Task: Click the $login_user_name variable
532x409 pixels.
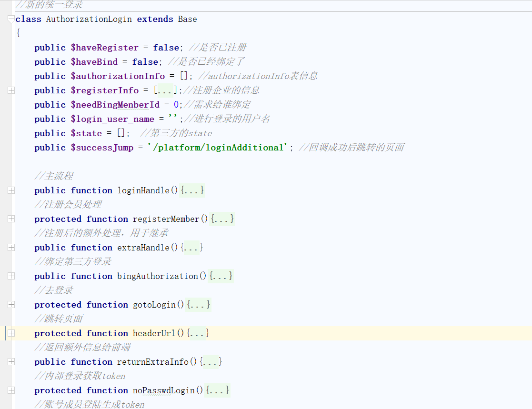Action: click(x=112, y=119)
